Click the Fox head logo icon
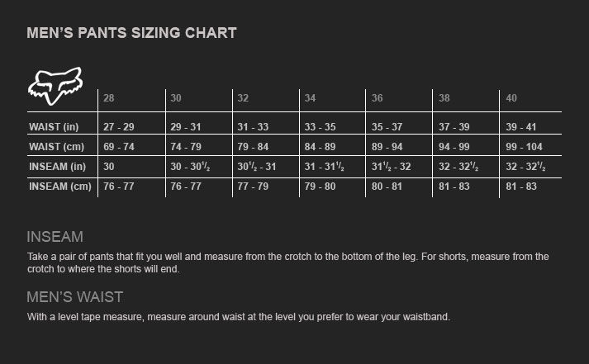 pyautogui.click(x=55, y=86)
